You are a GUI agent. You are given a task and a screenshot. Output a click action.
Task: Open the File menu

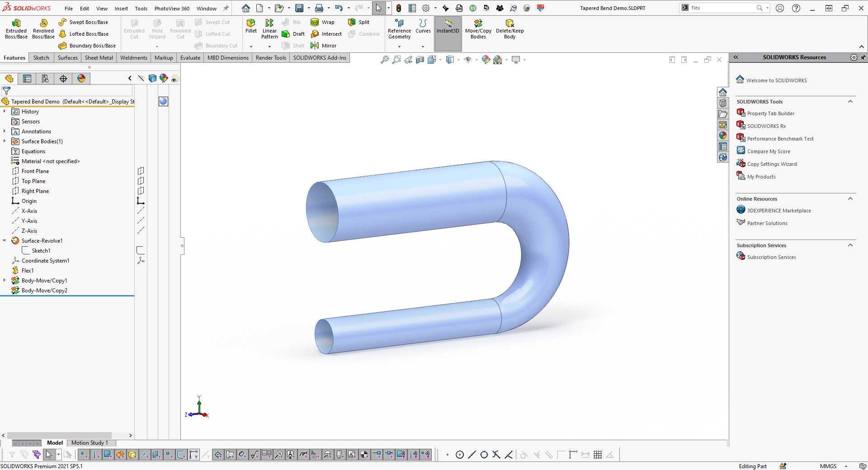69,9
